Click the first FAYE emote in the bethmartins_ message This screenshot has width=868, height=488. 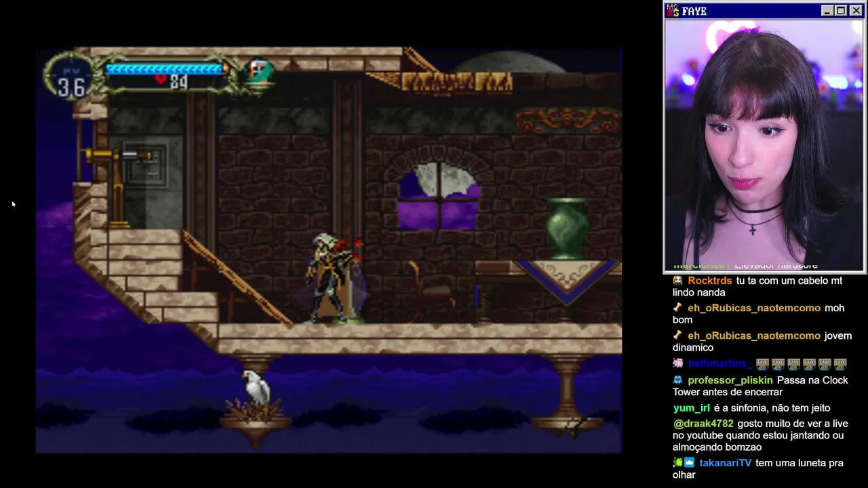[762, 364]
